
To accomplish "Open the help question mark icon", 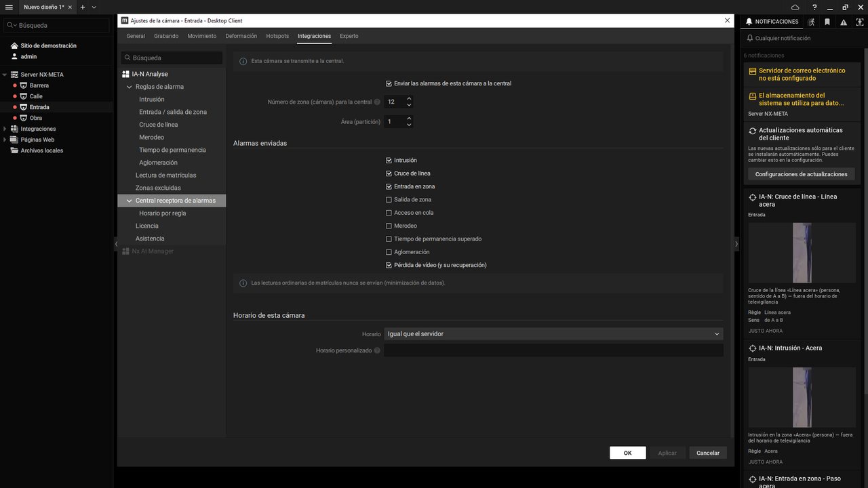I will 814,7.
